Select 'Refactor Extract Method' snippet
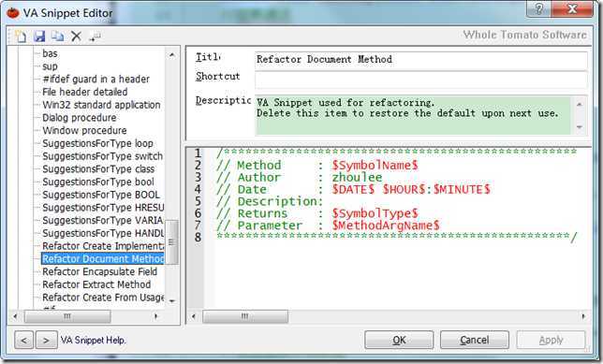This screenshot has width=603, height=364. [x=96, y=284]
